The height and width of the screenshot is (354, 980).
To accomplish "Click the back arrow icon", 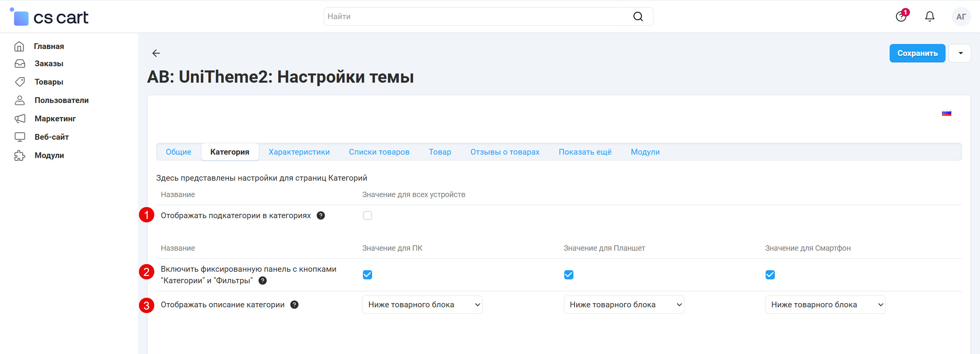I will (156, 53).
